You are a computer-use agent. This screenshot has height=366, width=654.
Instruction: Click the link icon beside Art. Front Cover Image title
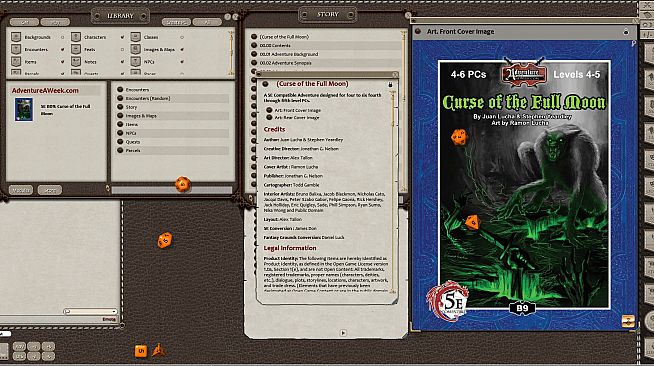418,31
